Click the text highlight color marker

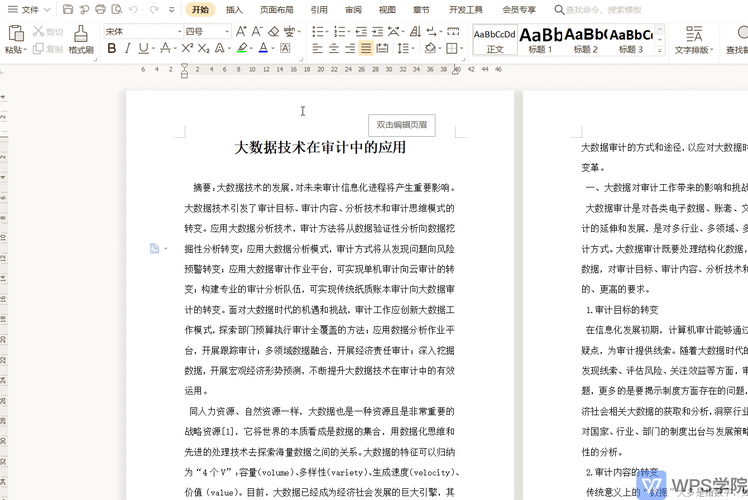[x=242, y=48]
